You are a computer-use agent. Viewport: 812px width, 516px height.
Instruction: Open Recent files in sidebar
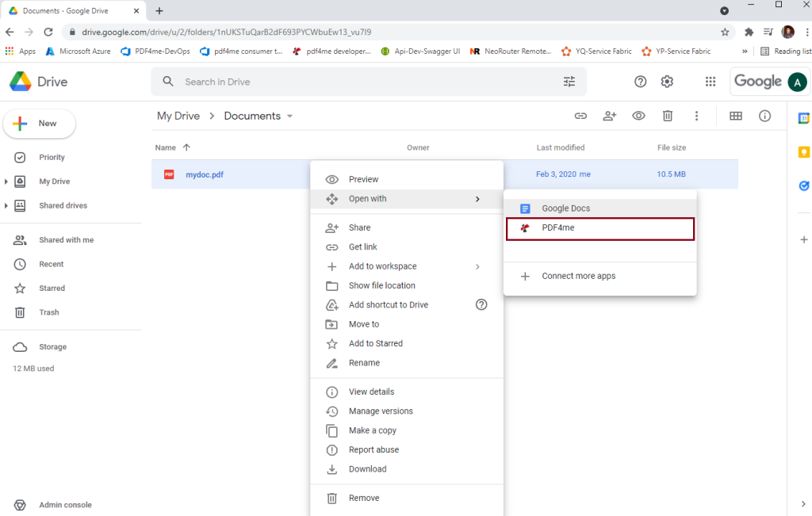coord(52,264)
